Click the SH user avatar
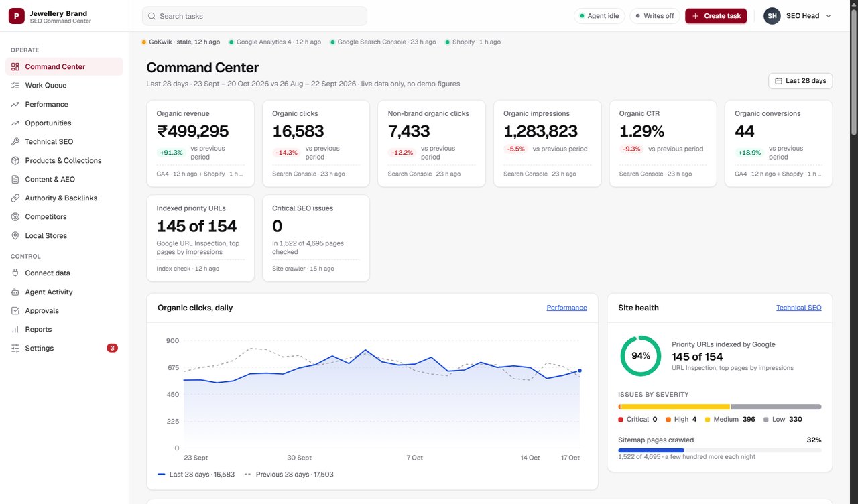 tap(772, 16)
